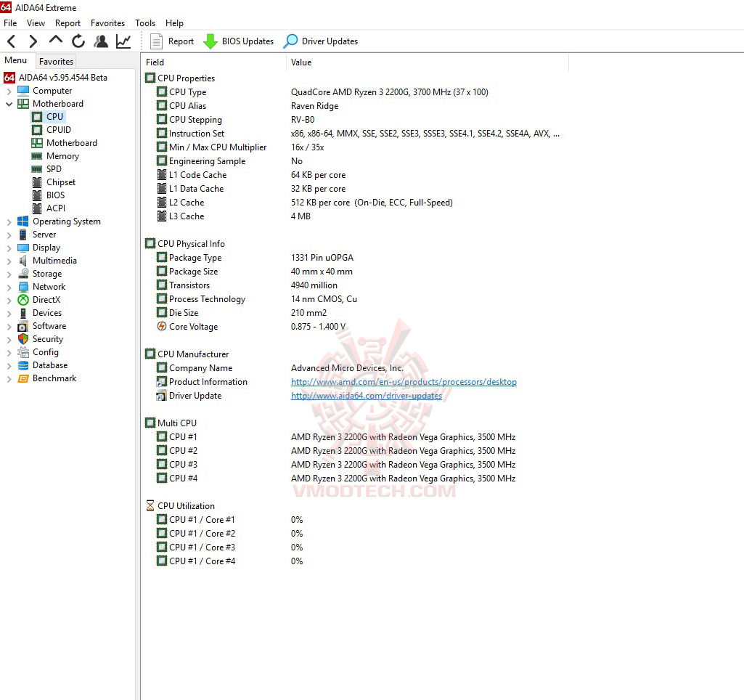Open Memory page in sidebar
This screenshot has width=744, height=700.
pos(62,155)
